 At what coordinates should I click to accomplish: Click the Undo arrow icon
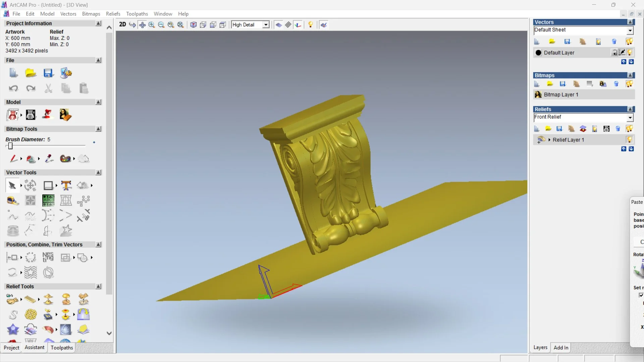coord(13,88)
